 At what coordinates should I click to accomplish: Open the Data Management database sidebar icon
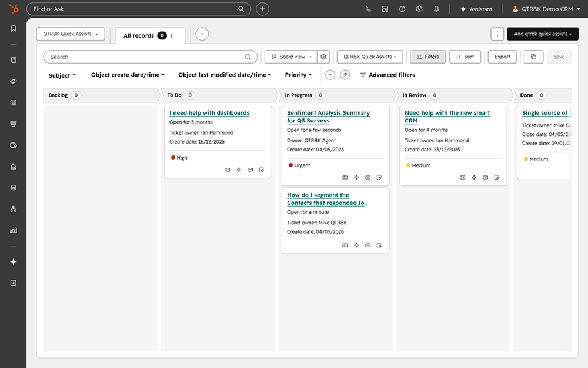tap(14, 188)
